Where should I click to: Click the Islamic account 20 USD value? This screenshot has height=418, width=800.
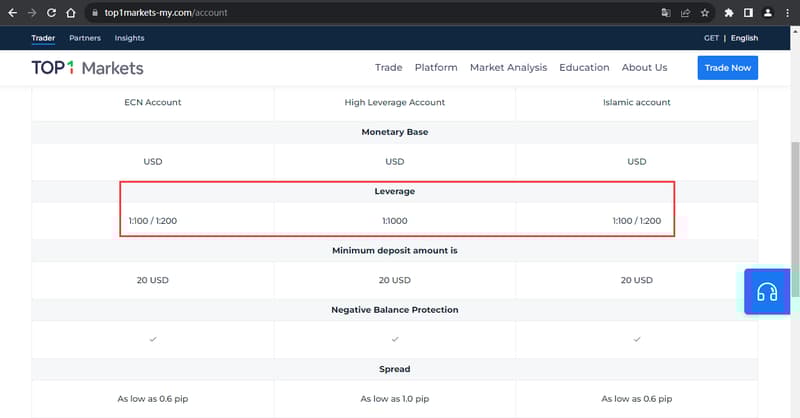click(636, 280)
